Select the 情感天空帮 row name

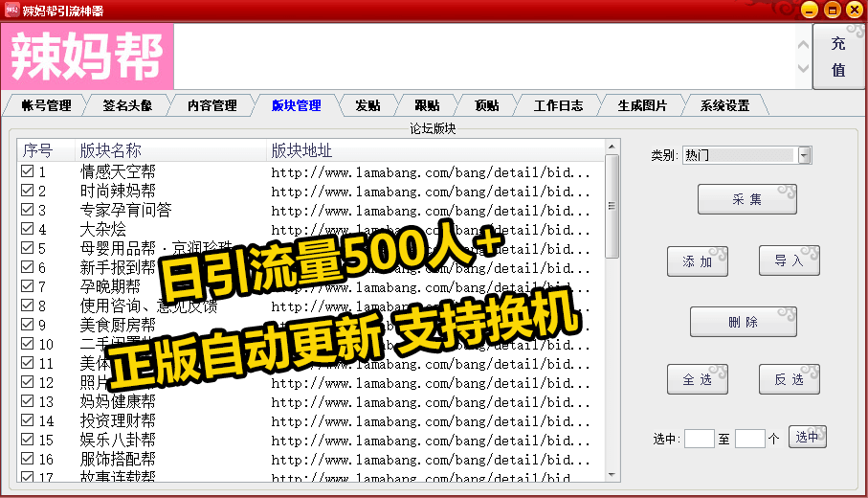[x=118, y=171]
